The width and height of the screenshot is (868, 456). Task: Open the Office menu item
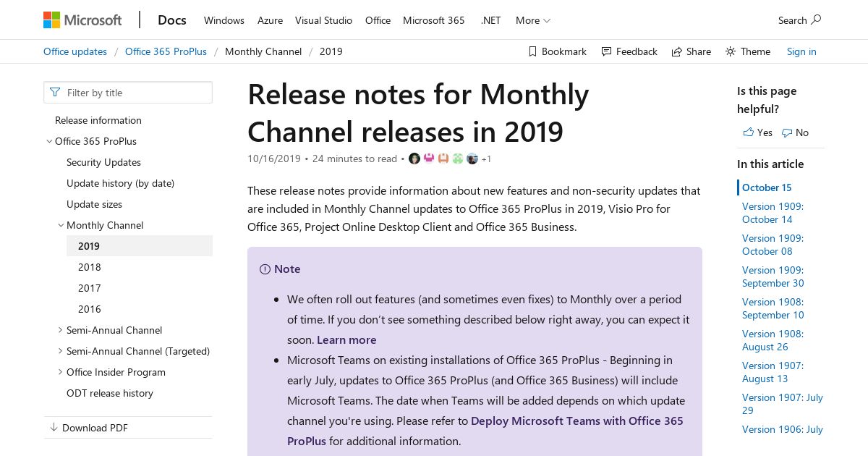click(378, 20)
